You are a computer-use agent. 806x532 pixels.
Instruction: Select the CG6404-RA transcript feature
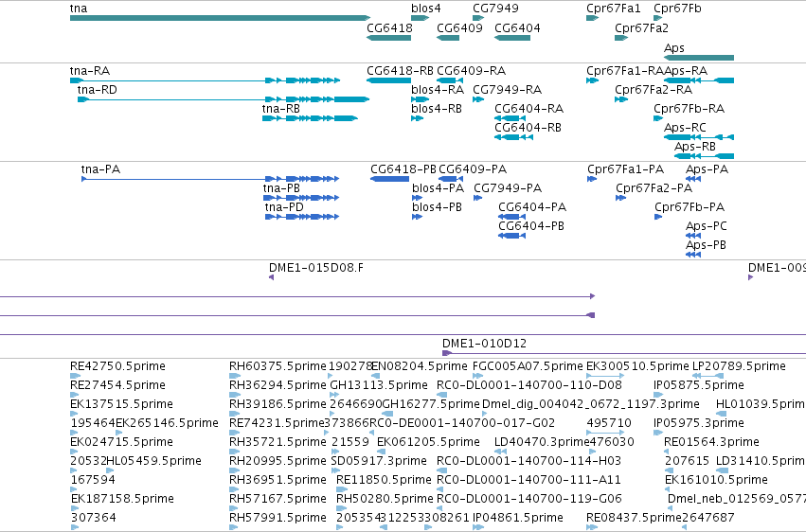click(x=510, y=118)
